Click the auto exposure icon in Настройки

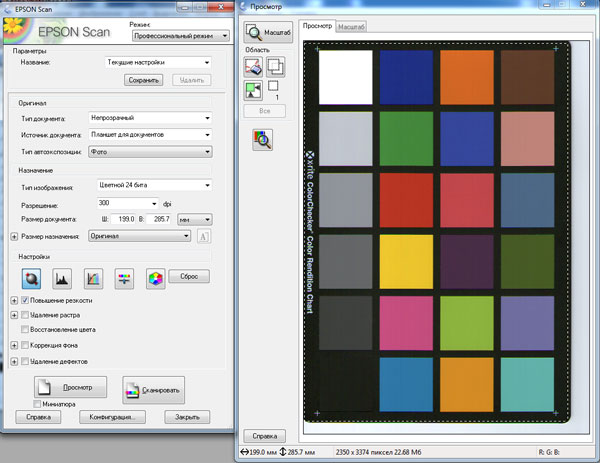click(x=32, y=278)
